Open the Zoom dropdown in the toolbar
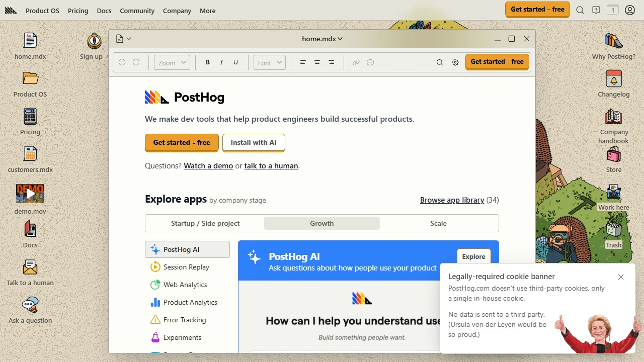The height and width of the screenshot is (362, 644). point(171,62)
